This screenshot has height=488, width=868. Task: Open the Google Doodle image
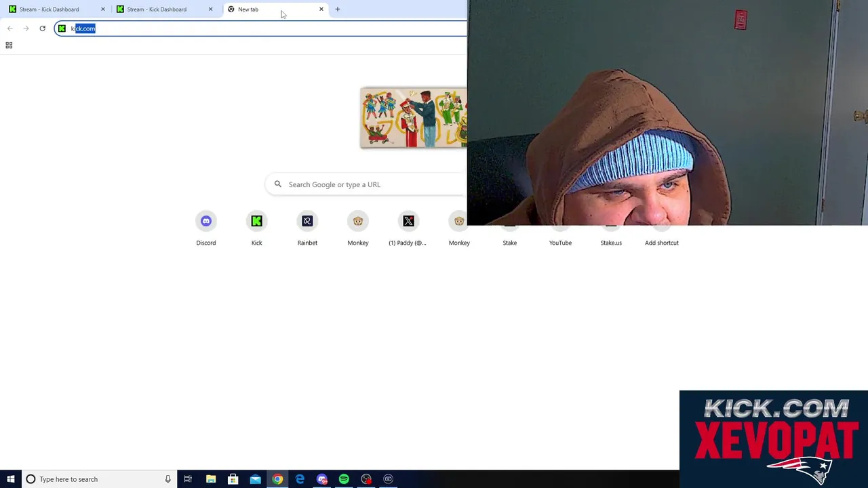(414, 117)
